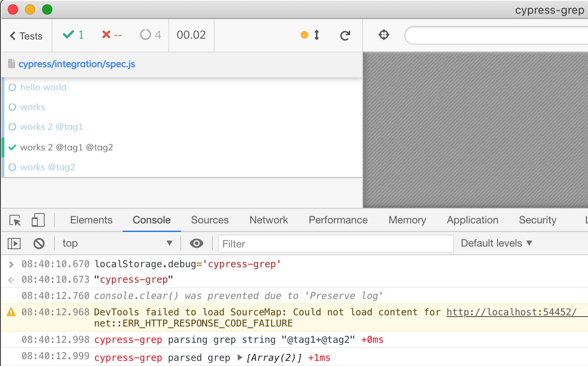Switch to the Memory tab
Screen dimensions: 588x366
407,220
